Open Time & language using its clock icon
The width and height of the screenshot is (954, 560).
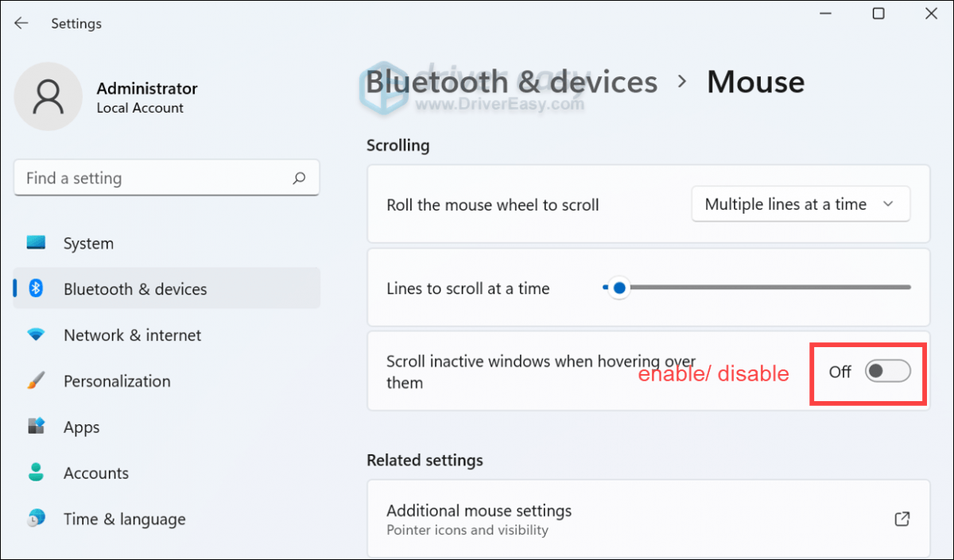[36, 519]
